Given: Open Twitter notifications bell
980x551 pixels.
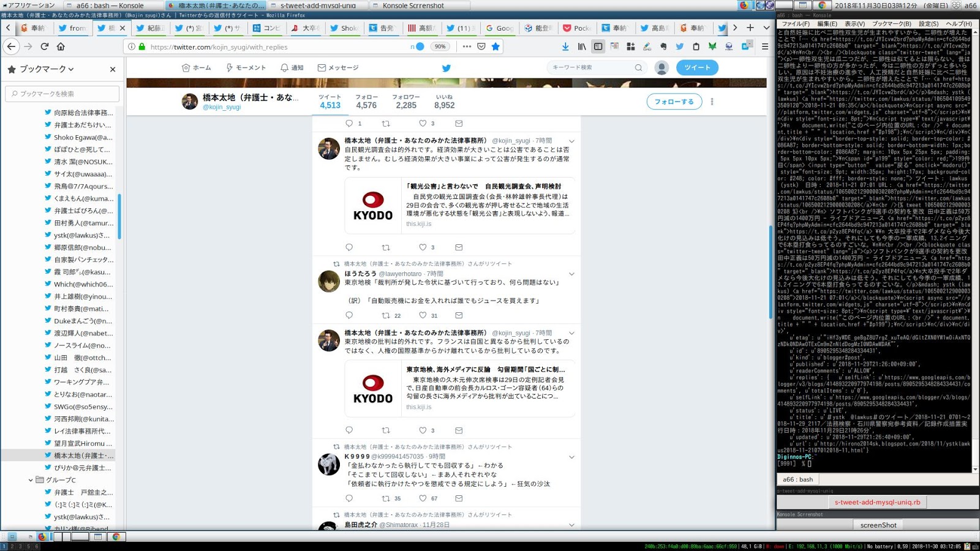Looking at the screenshot, I should click(292, 68).
